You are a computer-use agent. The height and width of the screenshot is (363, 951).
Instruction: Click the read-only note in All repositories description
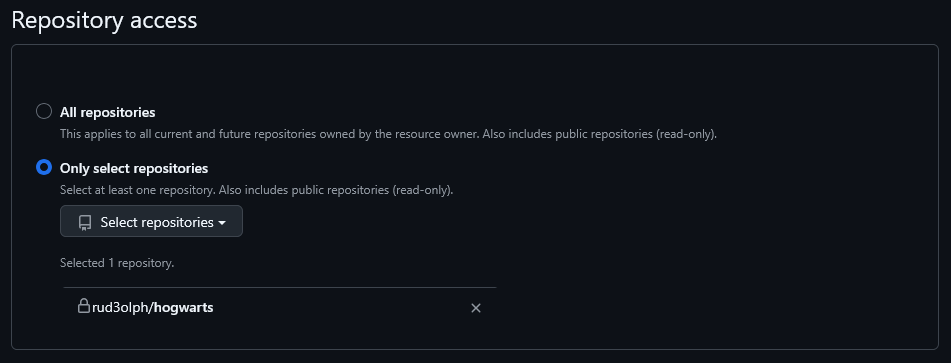pos(685,134)
